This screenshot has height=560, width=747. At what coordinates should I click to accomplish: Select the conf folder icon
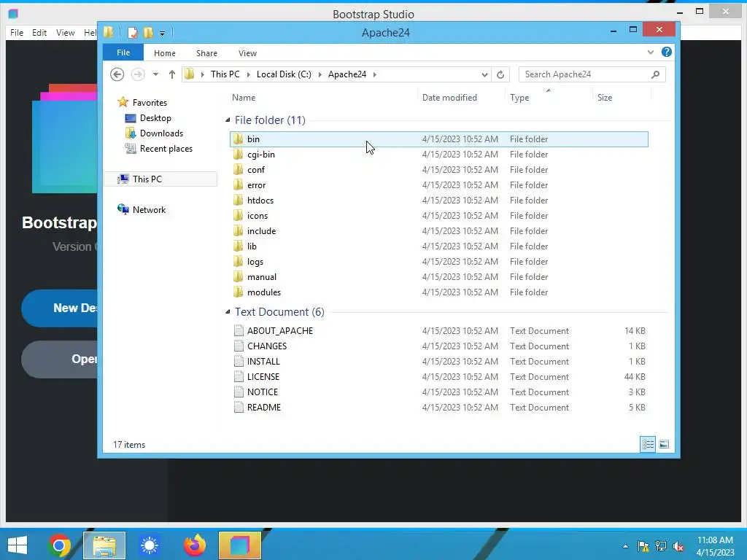(239, 169)
